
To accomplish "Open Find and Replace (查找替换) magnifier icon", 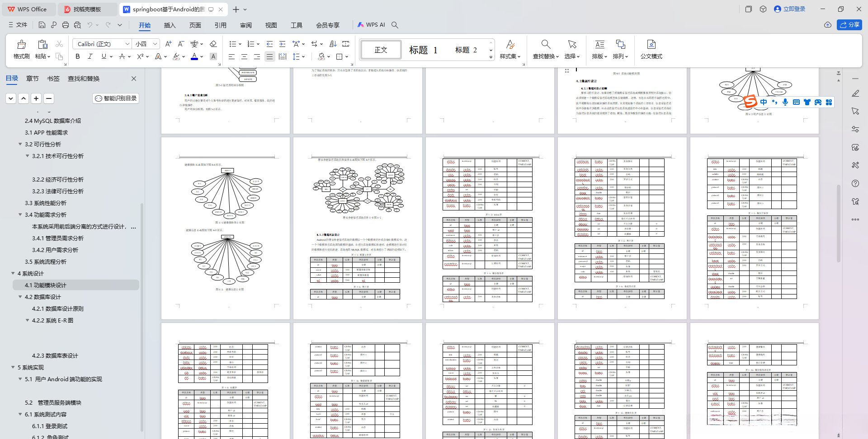I will coord(546,44).
